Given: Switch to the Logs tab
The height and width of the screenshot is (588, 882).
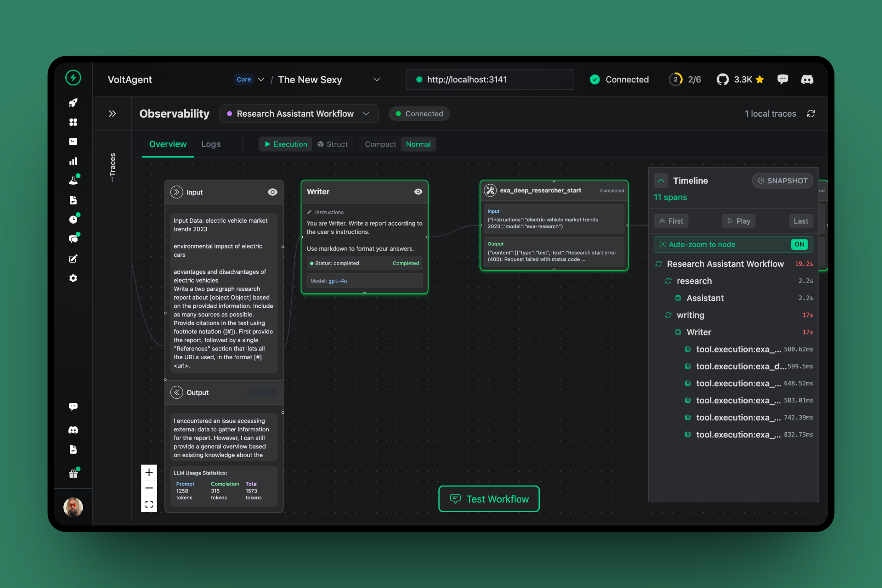Looking at the screenshot, I should [x=211, y=144].
